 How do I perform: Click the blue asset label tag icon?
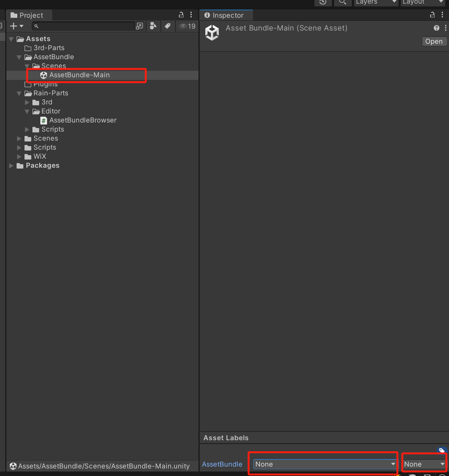pos(442,450)
